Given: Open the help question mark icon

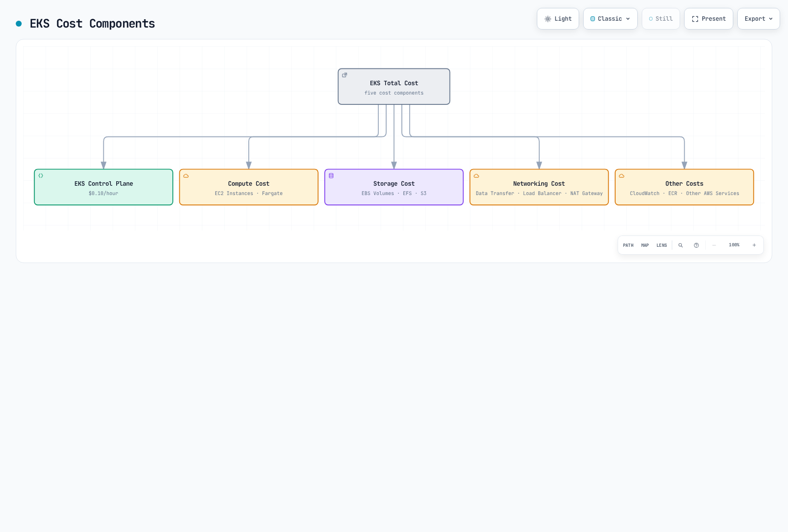Looking at the screenshot, I should coord(696,245).
